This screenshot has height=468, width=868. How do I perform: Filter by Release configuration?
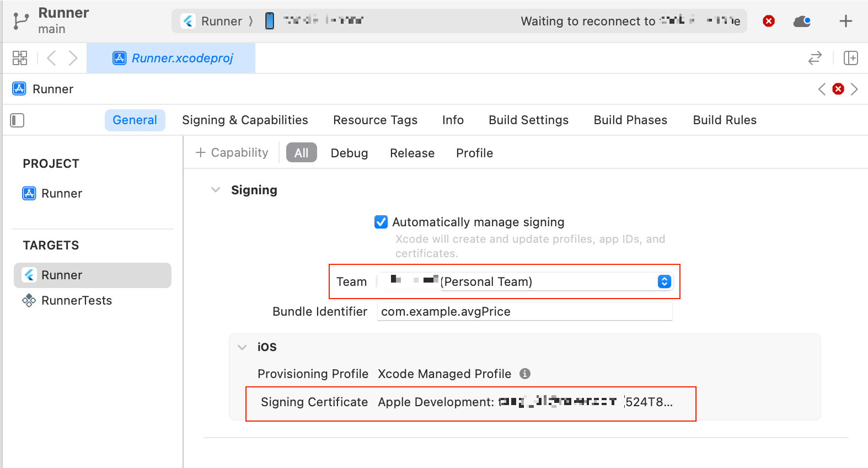pos(412,153)
